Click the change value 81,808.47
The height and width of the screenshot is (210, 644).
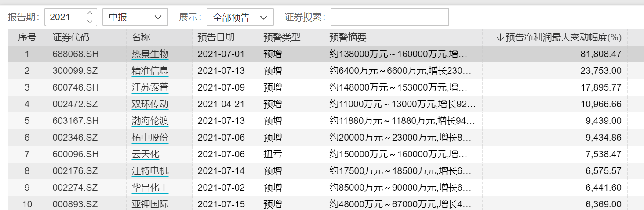601,54
